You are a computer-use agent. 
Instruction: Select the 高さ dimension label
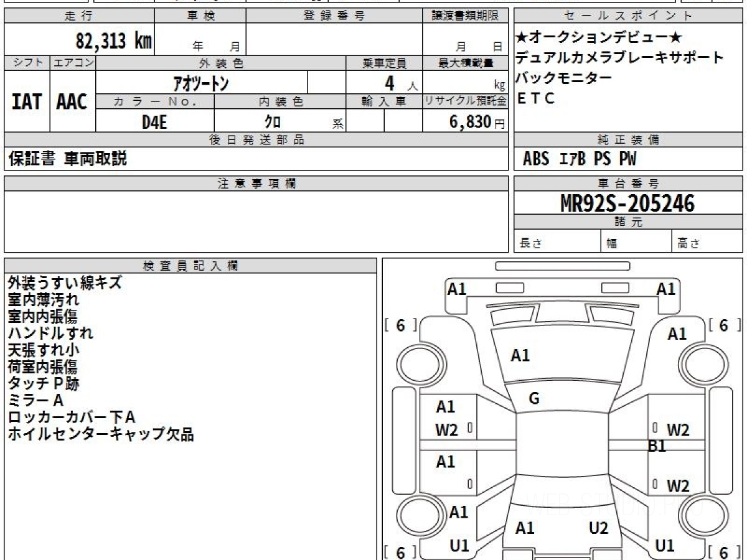(688, 243)
